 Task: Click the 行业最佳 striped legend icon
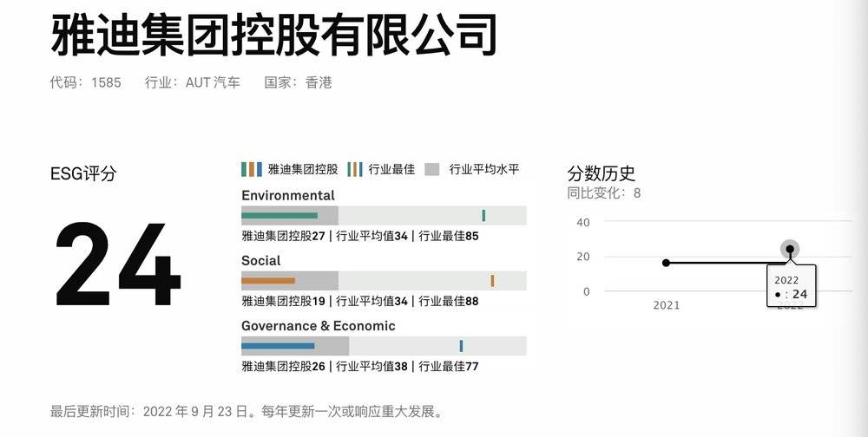pyautogui.click(x=355, y=169)
